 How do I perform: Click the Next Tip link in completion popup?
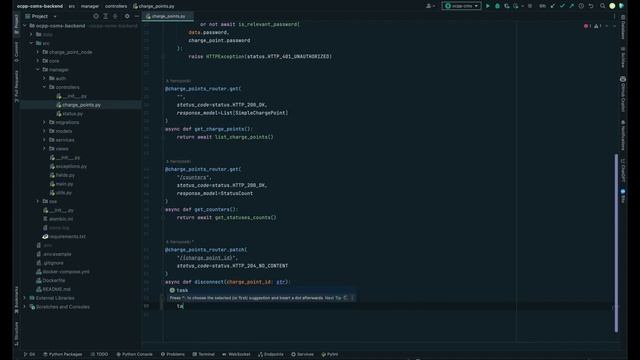(x=333, y=298)
